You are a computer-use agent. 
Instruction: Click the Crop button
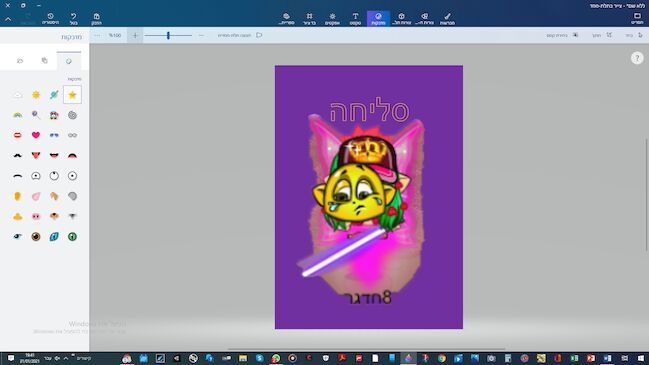[602, 35]
